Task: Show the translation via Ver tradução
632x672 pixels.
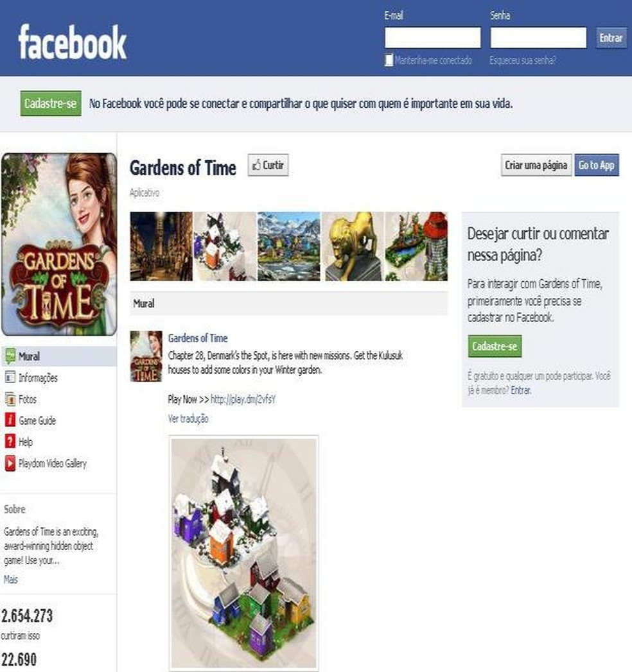Action: pos(188,418)
